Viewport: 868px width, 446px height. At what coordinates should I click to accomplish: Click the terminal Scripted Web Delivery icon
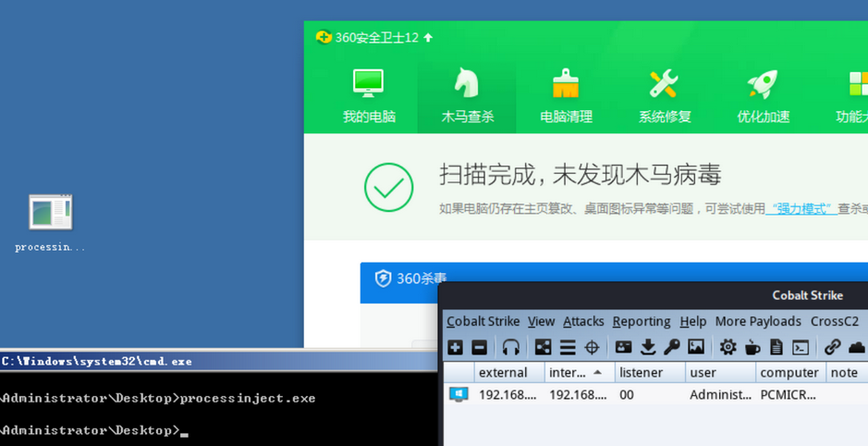pos(801,347)
